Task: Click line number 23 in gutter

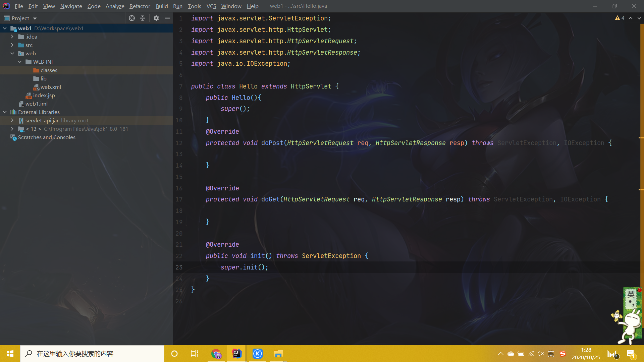Action: coord(179,267)
